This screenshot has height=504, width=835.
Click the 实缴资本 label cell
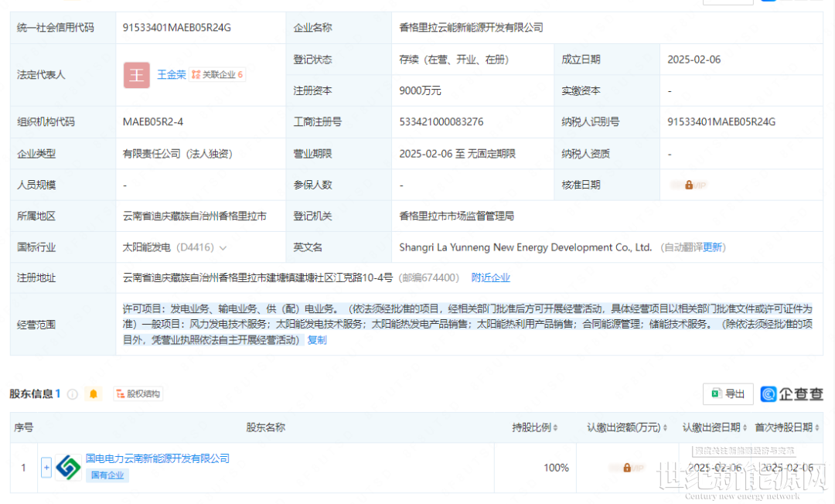(607, 91)
